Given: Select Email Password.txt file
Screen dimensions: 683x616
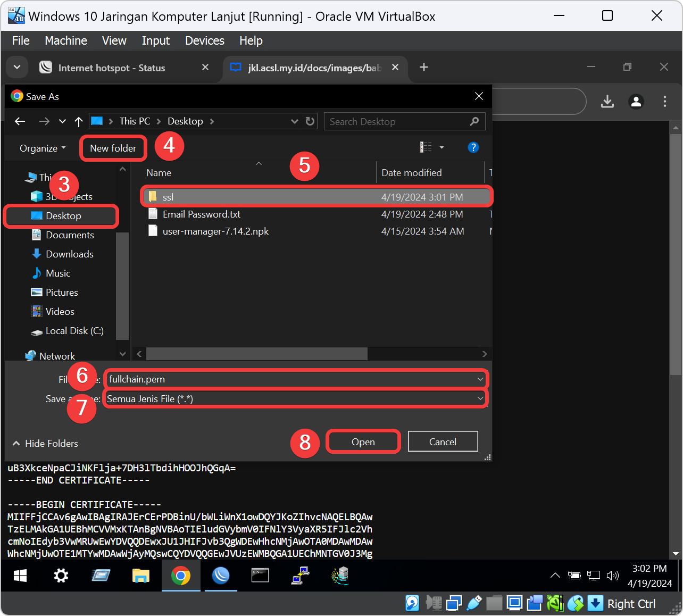Looking at the screenshot, I should 317,214.
